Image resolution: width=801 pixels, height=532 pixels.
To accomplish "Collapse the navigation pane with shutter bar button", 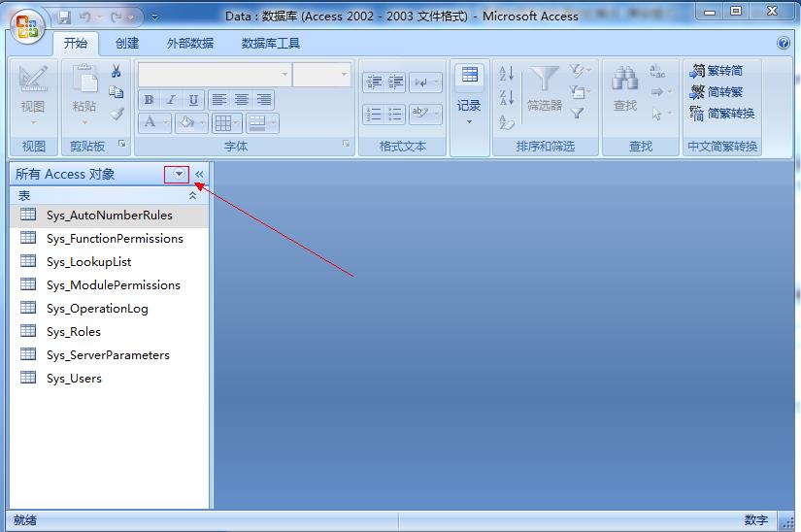I will (x=199, y=175).
